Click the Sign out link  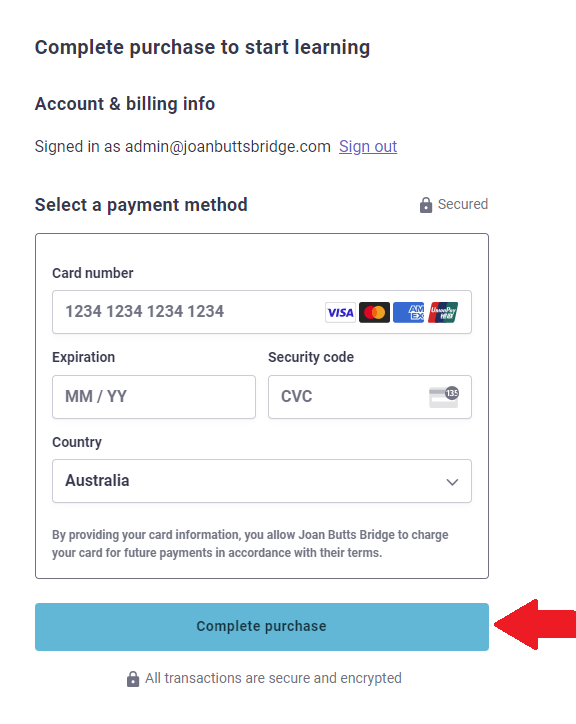368,147
